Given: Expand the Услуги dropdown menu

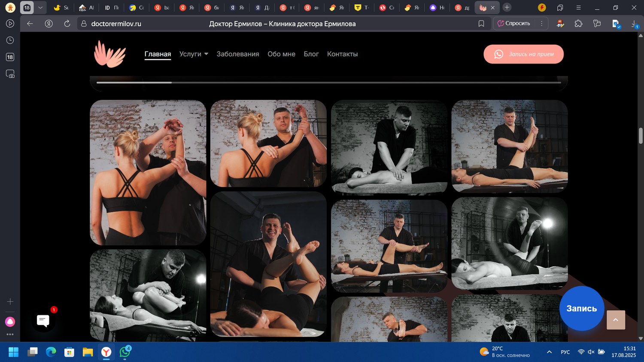Looking at the screenshot, I should (194, 54).
